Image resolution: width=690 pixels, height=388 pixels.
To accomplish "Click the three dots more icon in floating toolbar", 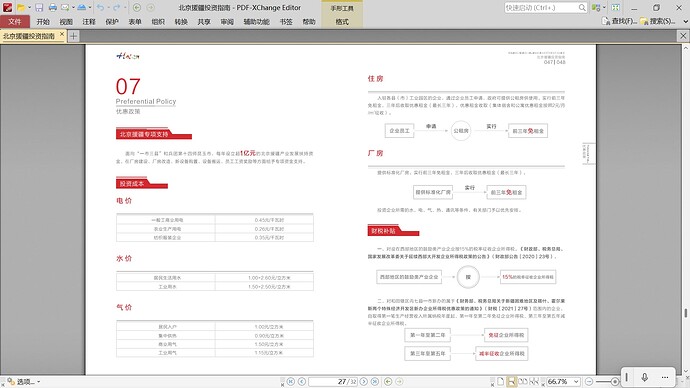I will pos(665,377).
